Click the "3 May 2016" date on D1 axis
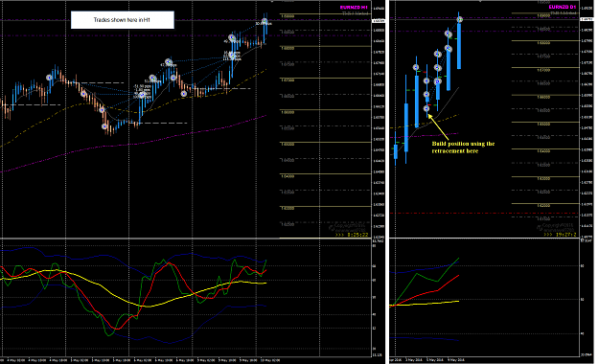Screen dimensions: 599x364 tap(413, 360)
